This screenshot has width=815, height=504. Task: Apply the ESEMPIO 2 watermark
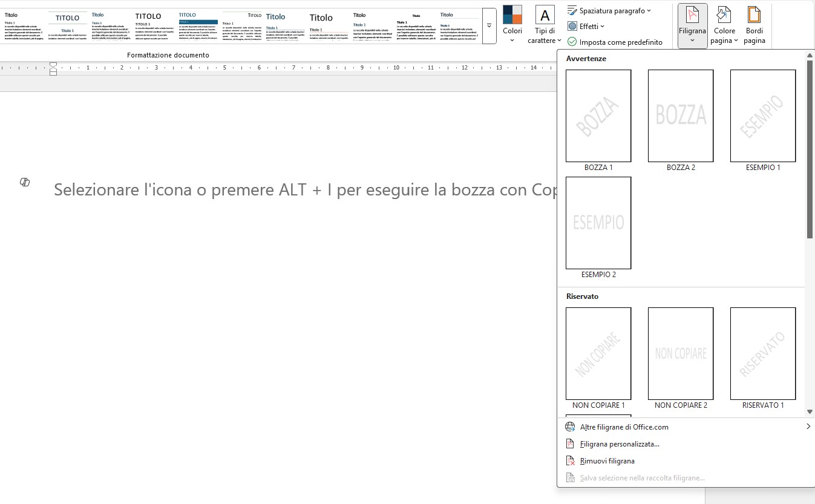598,223
